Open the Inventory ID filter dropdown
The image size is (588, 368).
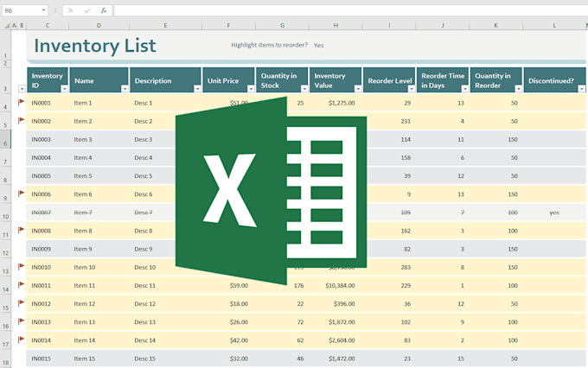coord(64,89)
